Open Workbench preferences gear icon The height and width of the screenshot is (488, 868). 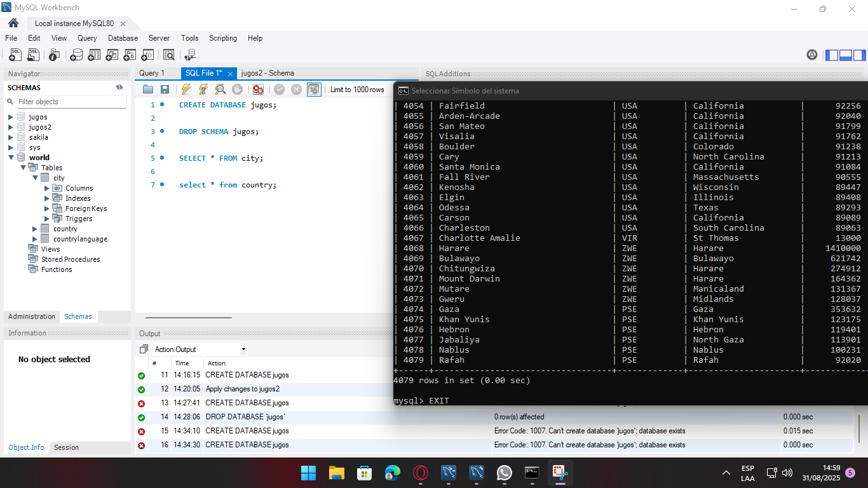click(812, 55)
